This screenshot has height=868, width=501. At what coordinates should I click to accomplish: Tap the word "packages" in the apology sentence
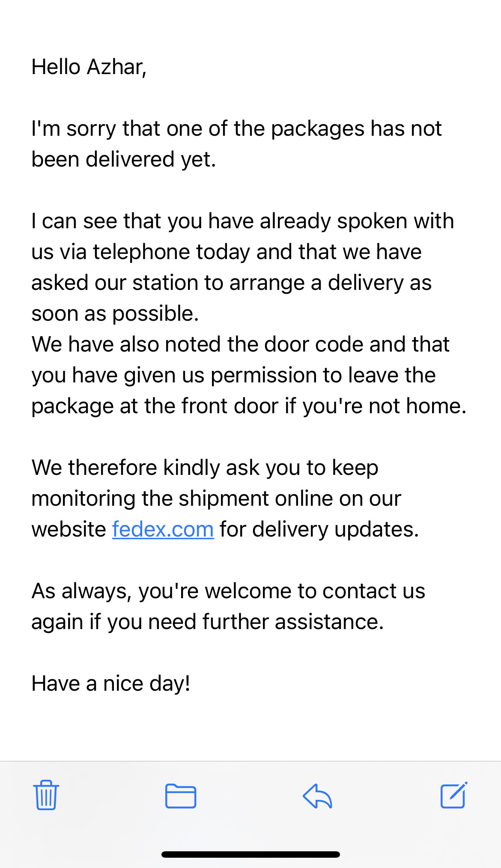[317, 129]
